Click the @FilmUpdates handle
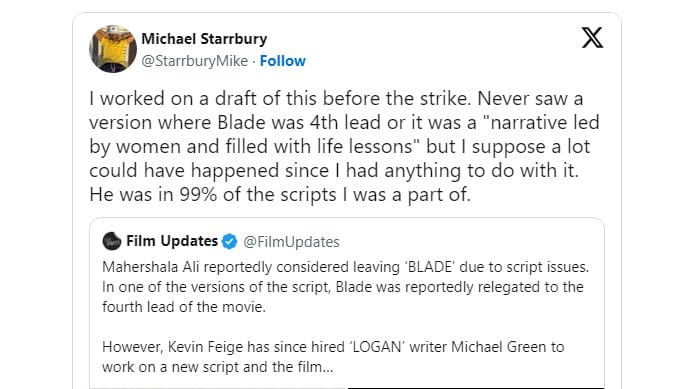Image resolution: width=674 pixels, height=389 pixels. point(291,242)
